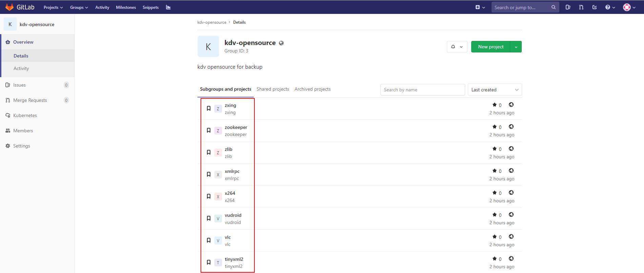Image resolution: width=644 pixels, height=273 pixels.
Task: Click the Details breadcrumb link
Action: point(239,22)
